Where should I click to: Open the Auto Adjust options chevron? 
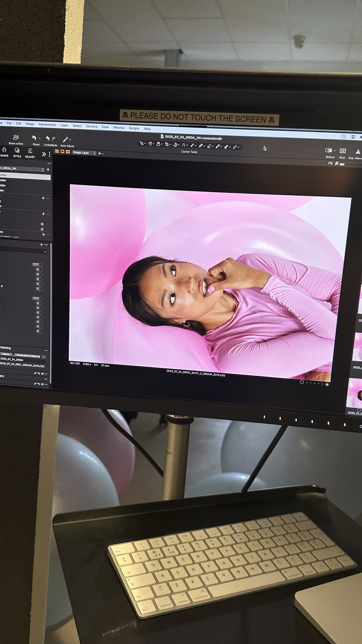pyautogui.click(x=70, y=139)
